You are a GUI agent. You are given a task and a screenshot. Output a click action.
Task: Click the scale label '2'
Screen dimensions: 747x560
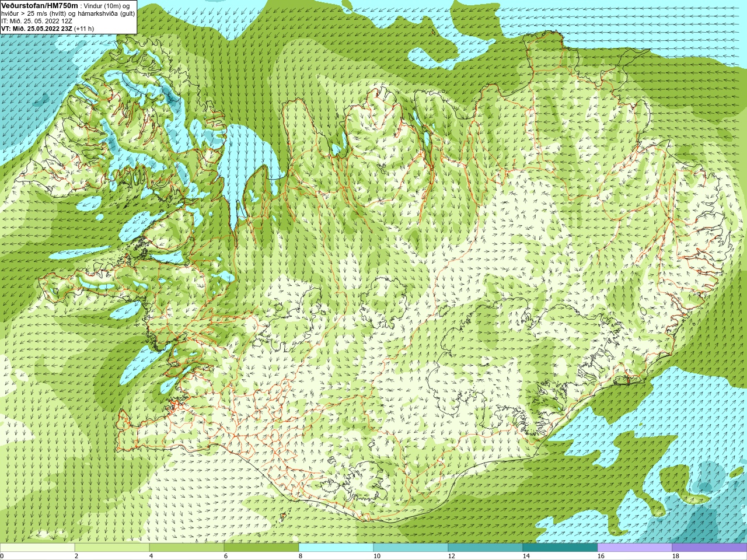pyautogui.click(x=76, y=556)
